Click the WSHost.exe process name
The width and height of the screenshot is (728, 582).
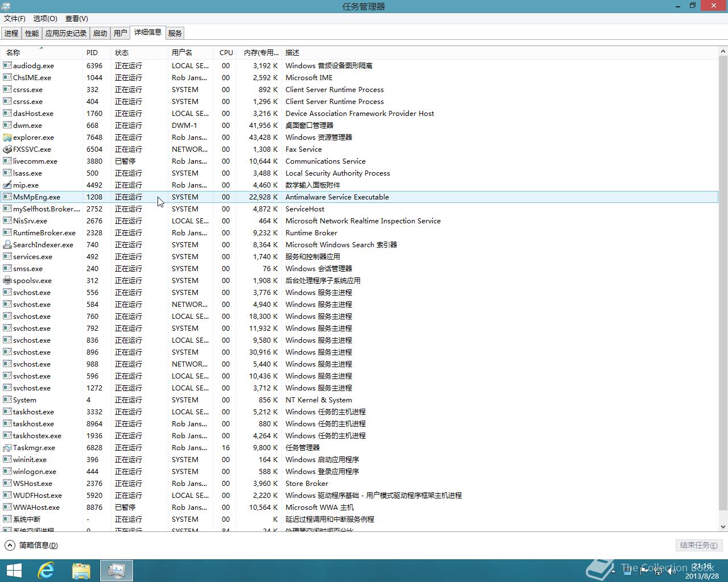tap(32, 483)
